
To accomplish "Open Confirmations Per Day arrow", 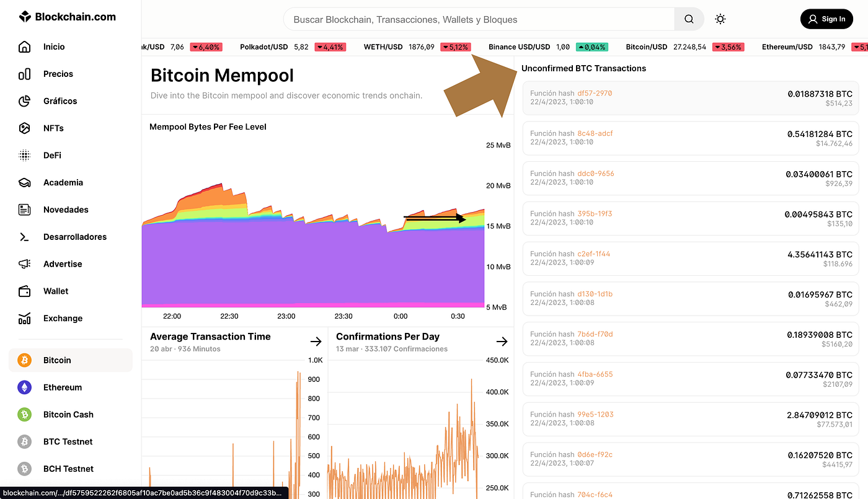I will (x=502, y=342).
